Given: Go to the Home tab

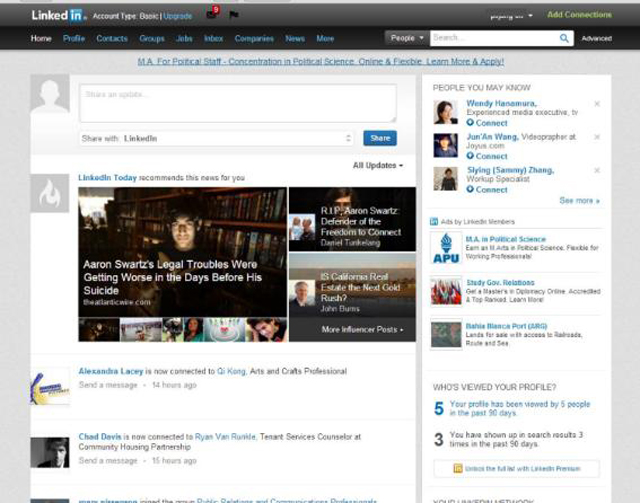Looking at the screenshot, I should (41, 38).
